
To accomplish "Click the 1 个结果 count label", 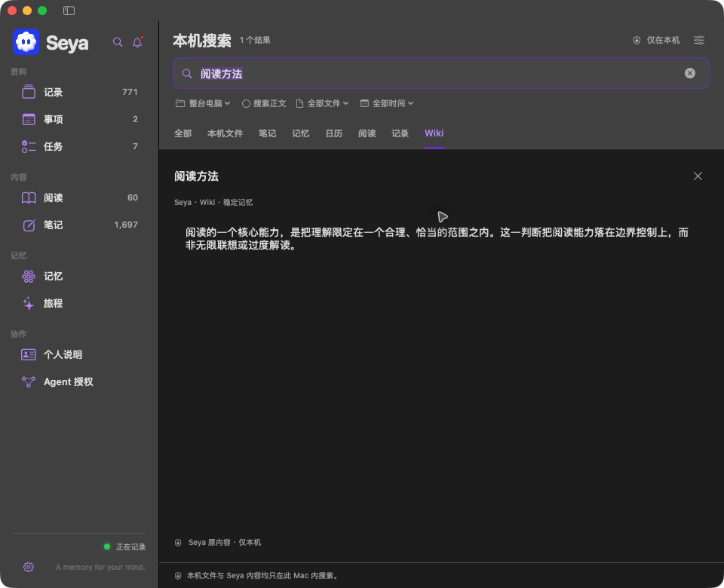I will coord(255,41).
